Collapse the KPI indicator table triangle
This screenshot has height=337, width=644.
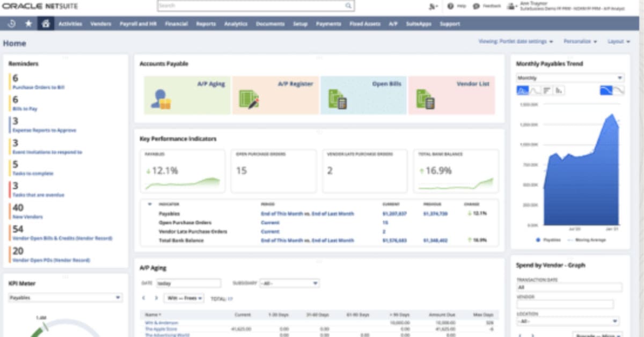(150, 204)
